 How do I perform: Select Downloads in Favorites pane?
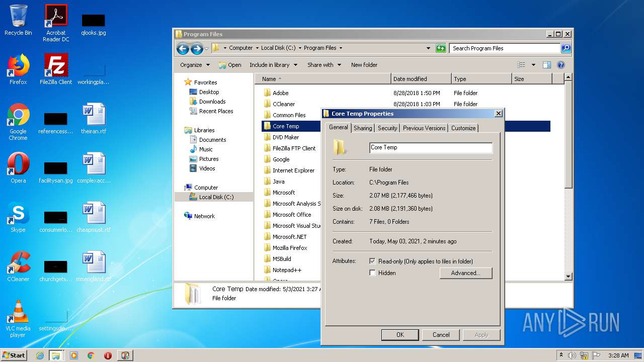point(212,102)
